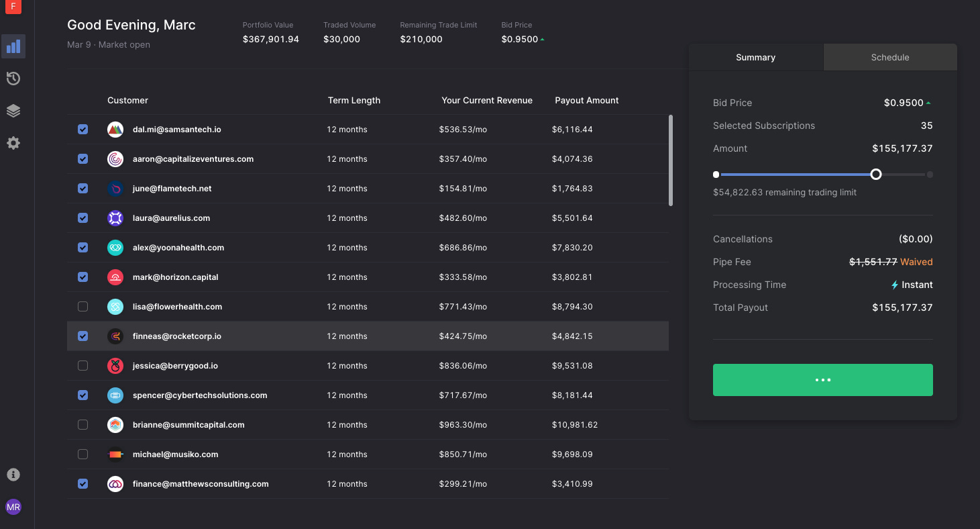Select the jessica@berrygood.io checkbox
The image size is (980, 529).
[83, 365]
